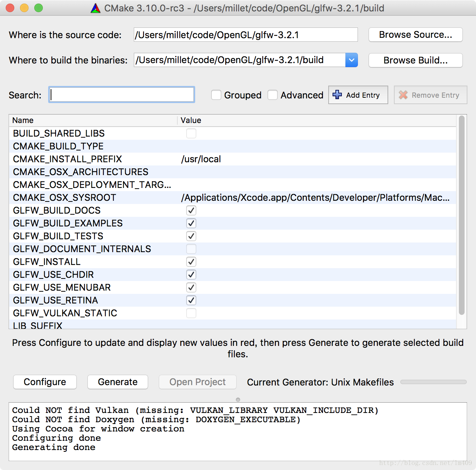The width and height of the screenshot is (476, 470).
Task: Enable GLFW_VULKAN_STATIC checkbox
Action: tap(191, 313)
